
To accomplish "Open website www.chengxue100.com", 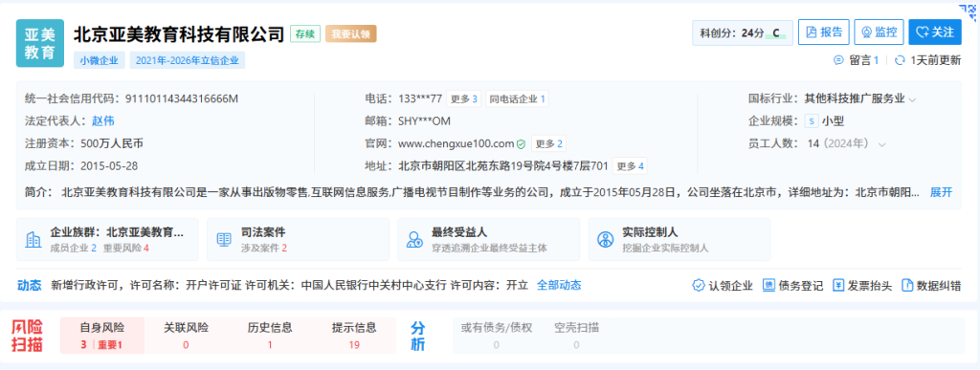I will [x=456, y=143].
